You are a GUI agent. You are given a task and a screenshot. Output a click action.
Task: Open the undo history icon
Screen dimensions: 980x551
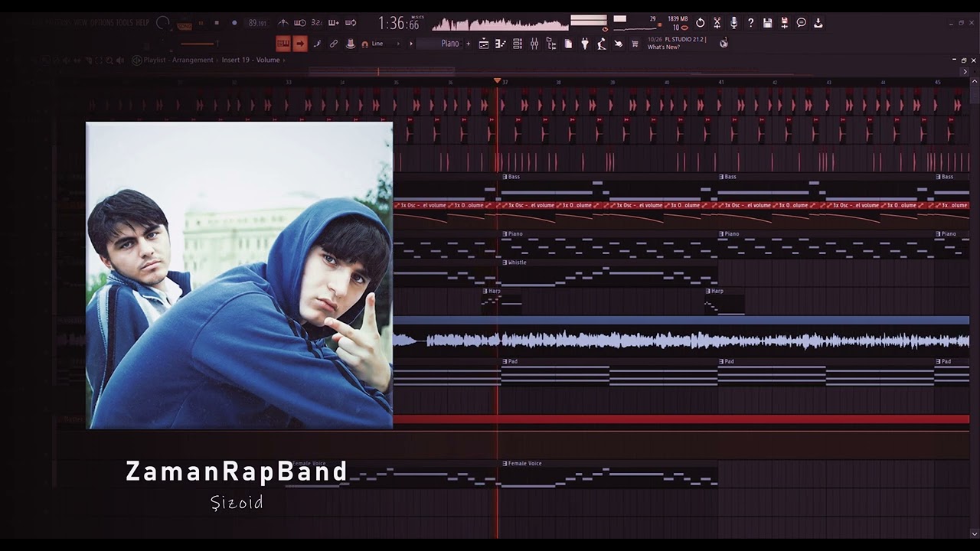tap(700, 23)
